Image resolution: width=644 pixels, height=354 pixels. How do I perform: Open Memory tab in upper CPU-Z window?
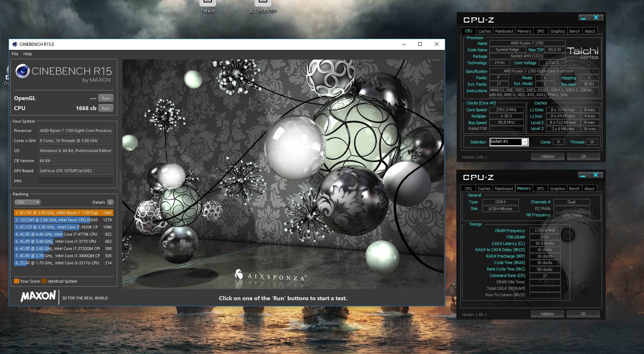[x=524, y=31]
